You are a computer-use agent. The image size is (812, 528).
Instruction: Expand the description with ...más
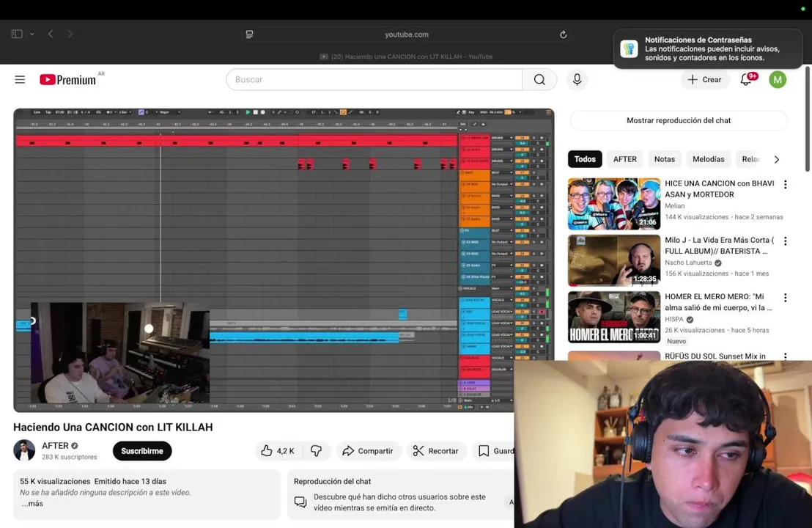point(32,504)
